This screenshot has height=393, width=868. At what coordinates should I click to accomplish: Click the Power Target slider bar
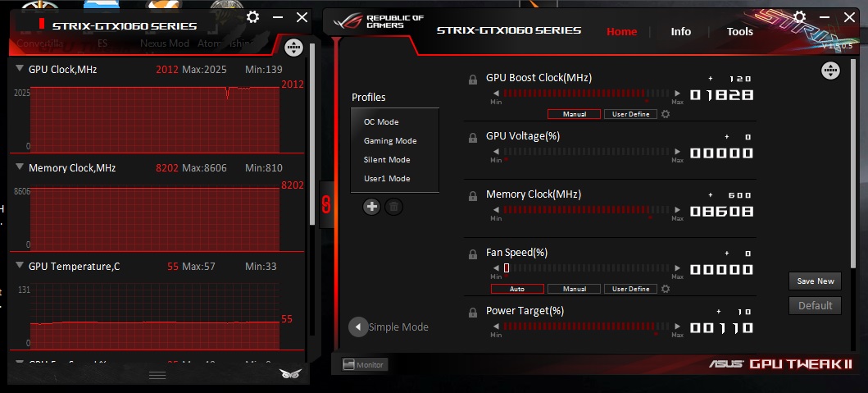587,326
